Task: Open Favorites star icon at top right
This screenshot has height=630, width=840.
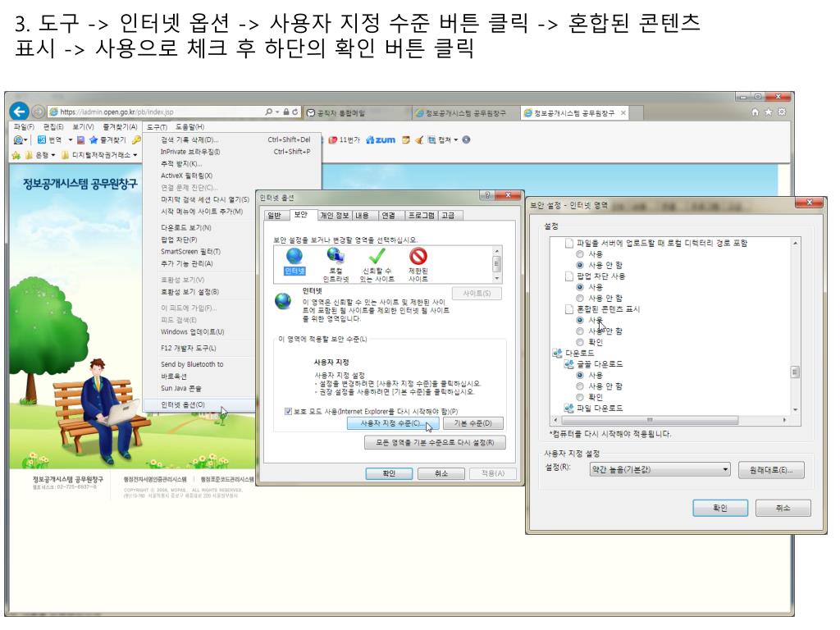Action: 768,112
